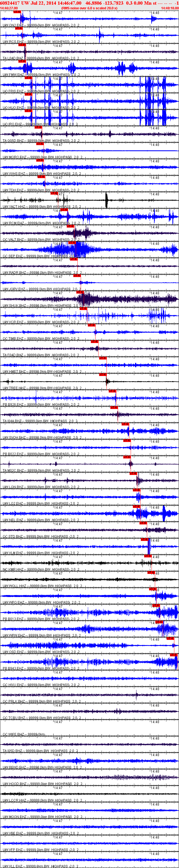Click the start time 14:46:27.00 label
179x868 pixels.
[x=9, y=8]
